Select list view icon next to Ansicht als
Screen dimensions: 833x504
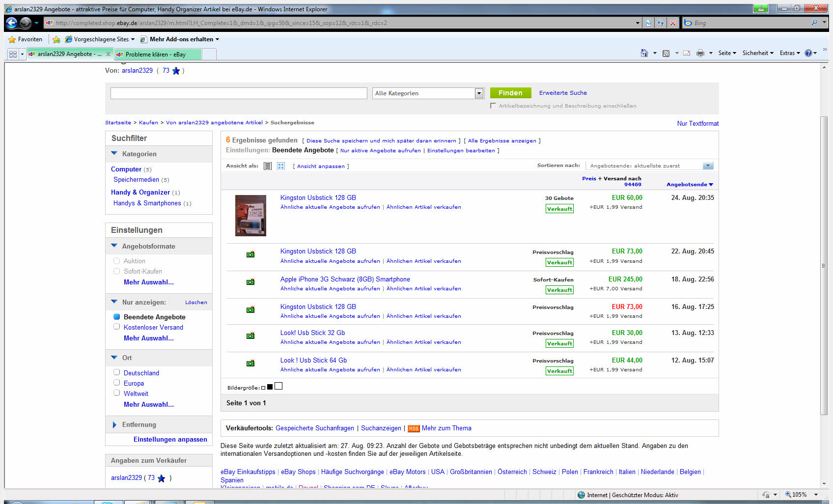click(268, 166)
